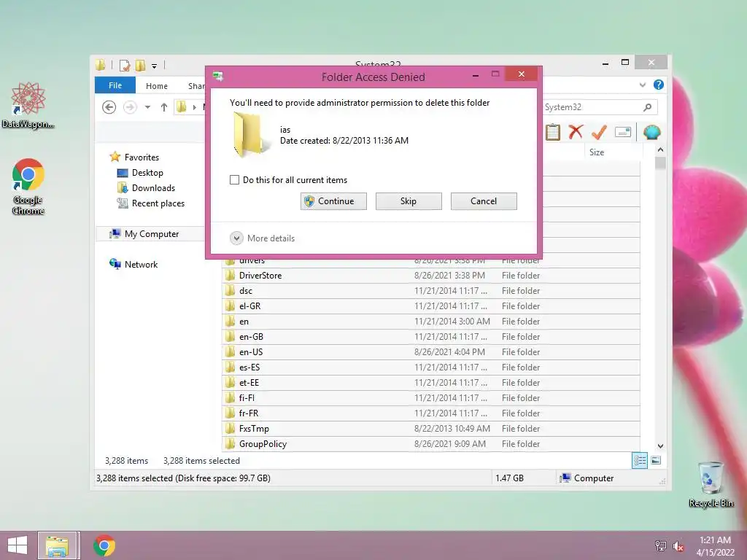
Task: Select the el-GR folder
Action: 431,306
